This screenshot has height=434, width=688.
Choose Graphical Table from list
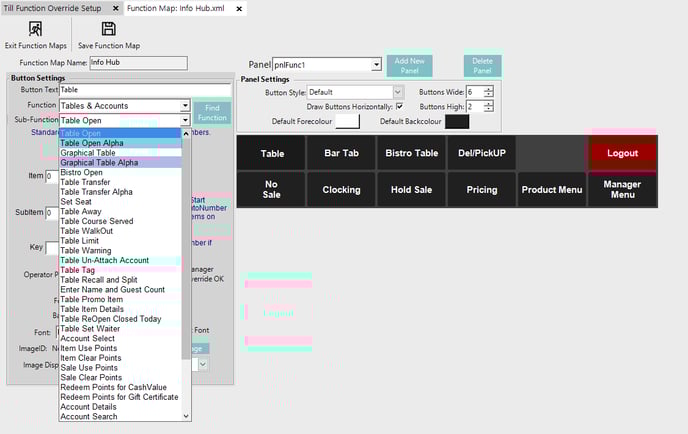pos(120,153)
